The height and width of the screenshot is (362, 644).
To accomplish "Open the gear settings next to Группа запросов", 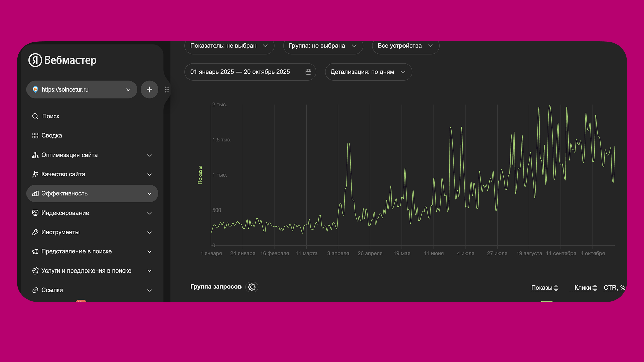I will tap(252, 287).
